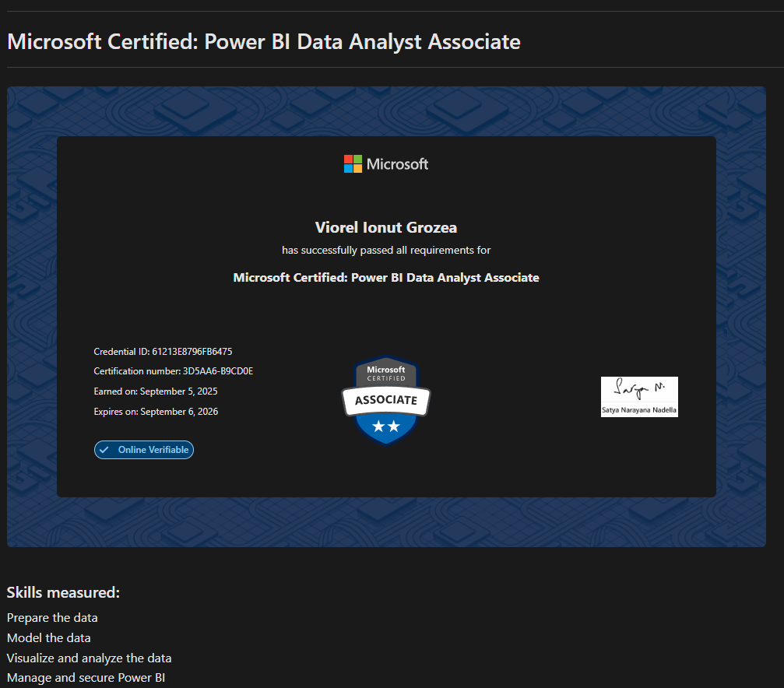Viewport: 784px width, 688px height.
Task: Click the Microsoft four-square logo
Action: pos(353,164)
